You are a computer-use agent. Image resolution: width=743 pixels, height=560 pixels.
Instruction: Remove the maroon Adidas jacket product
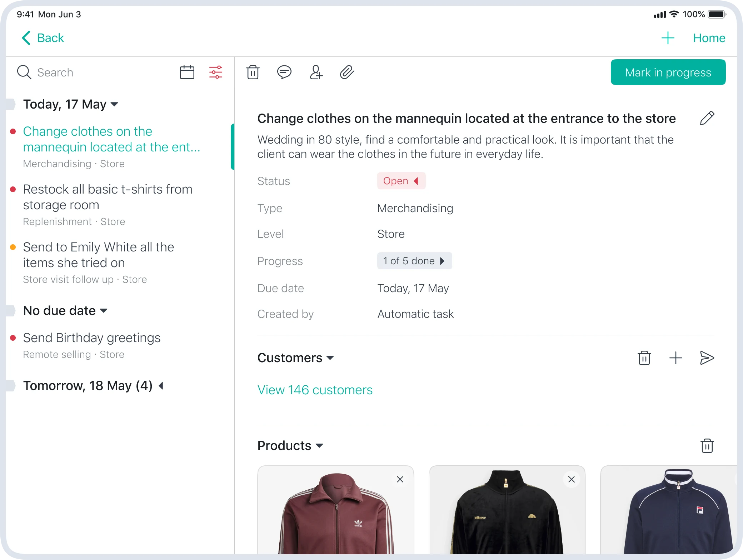click(400, 479)
